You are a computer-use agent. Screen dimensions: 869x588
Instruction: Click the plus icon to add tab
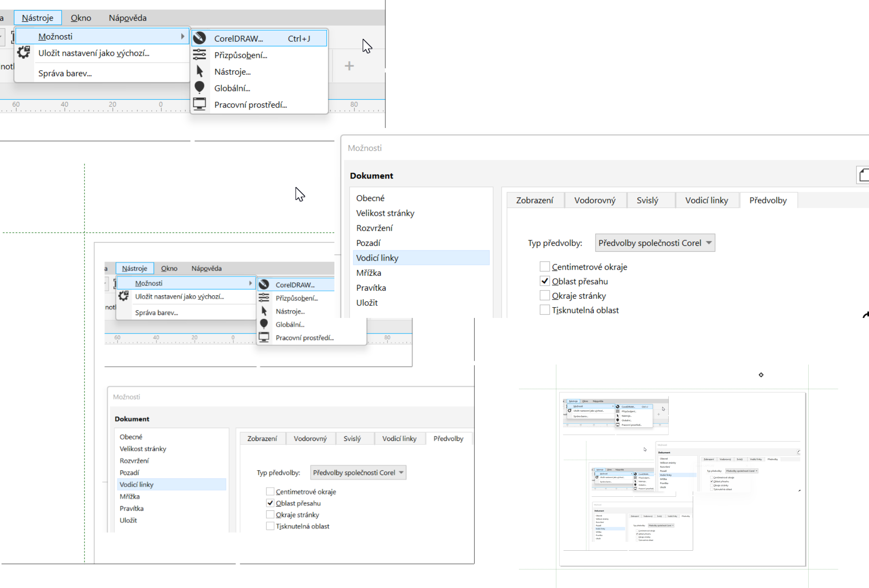349,66
